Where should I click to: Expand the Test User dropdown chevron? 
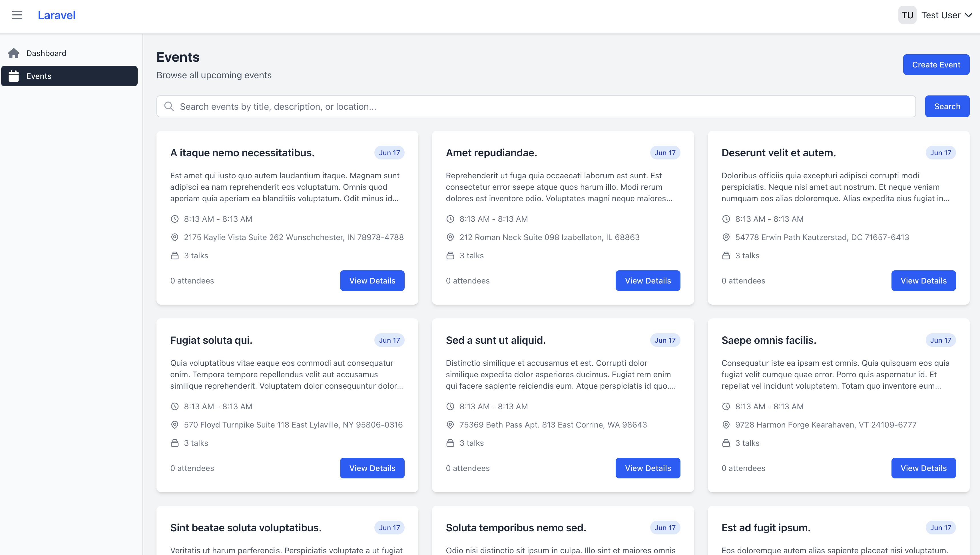tap(969, 15)
